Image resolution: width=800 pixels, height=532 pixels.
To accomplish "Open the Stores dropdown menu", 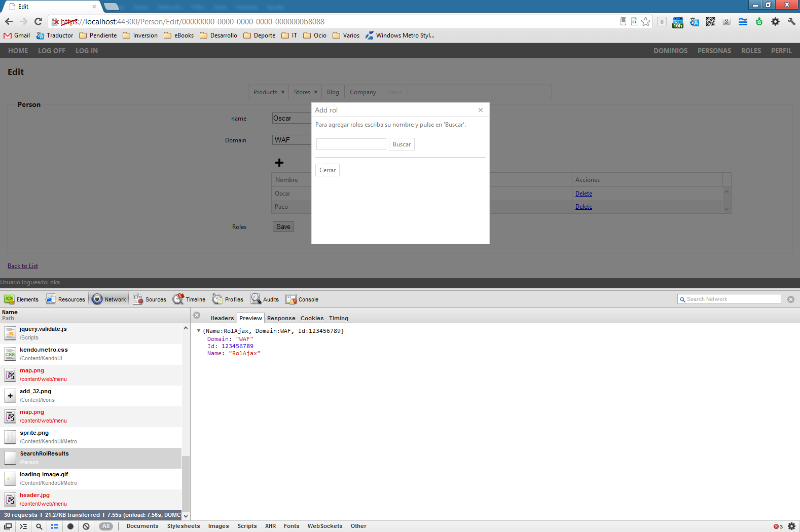I will [306, 92].
